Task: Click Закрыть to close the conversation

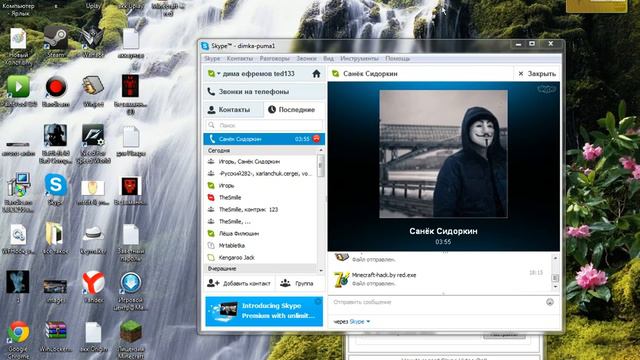Action: 537,74
